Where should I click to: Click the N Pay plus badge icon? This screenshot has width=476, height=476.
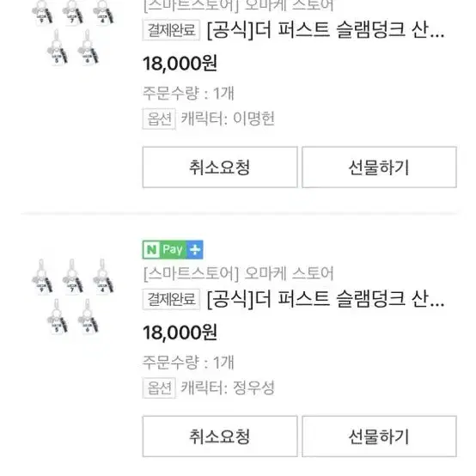tap(173, 249)
